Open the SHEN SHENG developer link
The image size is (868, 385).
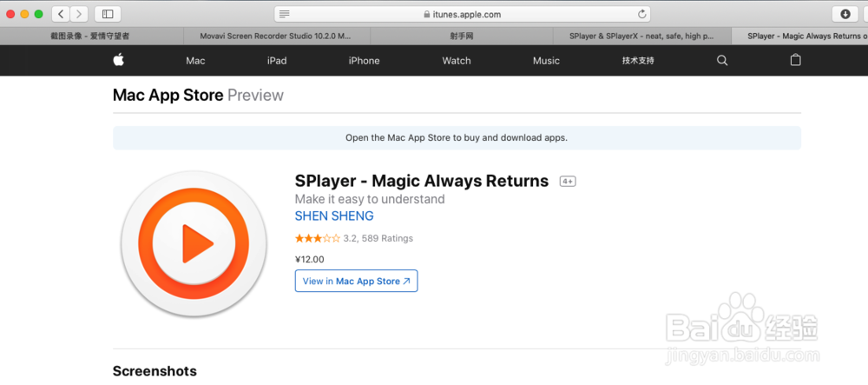click(334, 216)
